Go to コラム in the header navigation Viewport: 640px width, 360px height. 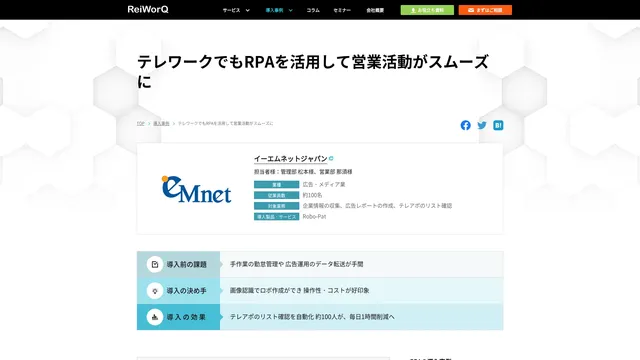point(313,10)
